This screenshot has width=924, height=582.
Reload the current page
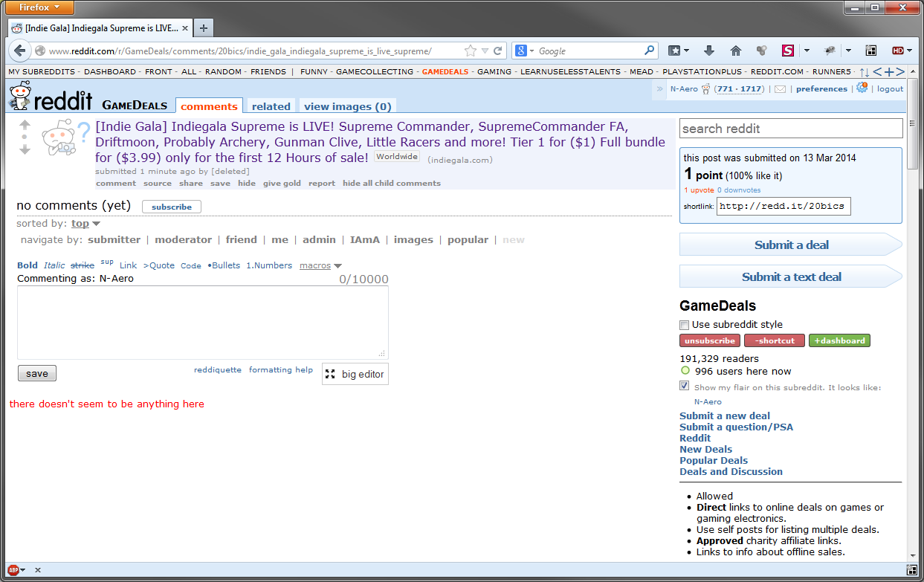498,51
